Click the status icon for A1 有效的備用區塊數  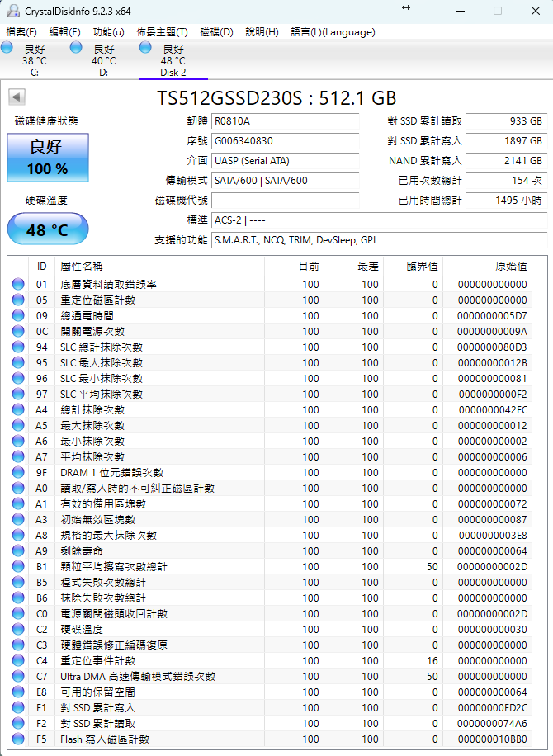pos(18,503)
